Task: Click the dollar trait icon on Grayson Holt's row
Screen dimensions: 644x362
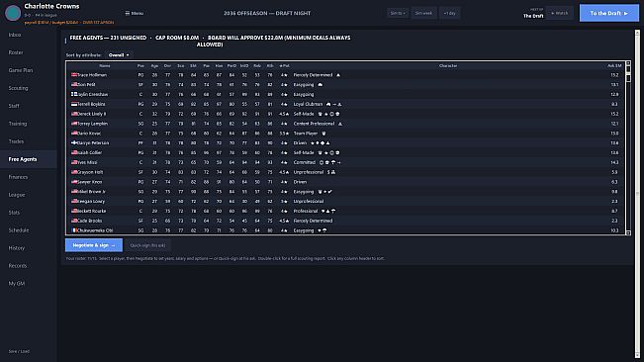Action: [328, 172]
